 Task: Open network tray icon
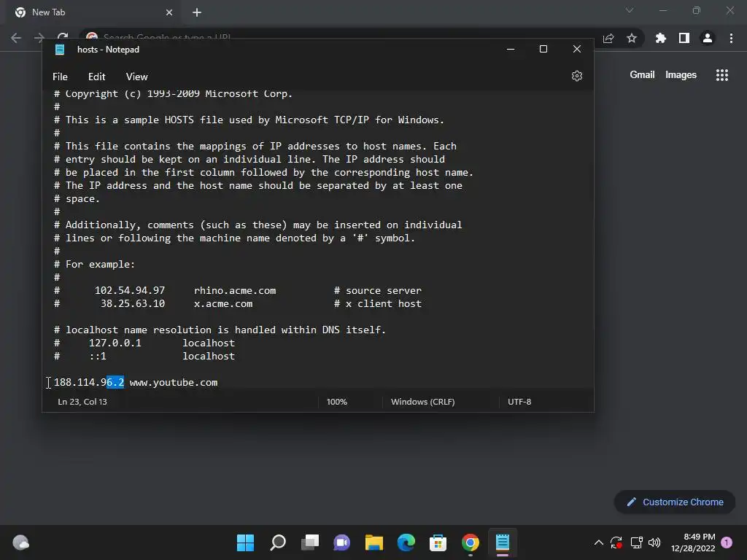coord(636,542)
